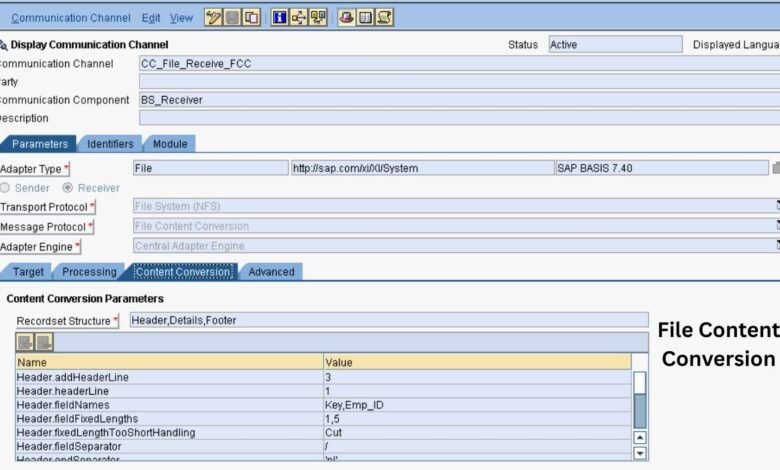Open object properties via blue info icon
Viewport: 780px width, 470px height.
280,18
